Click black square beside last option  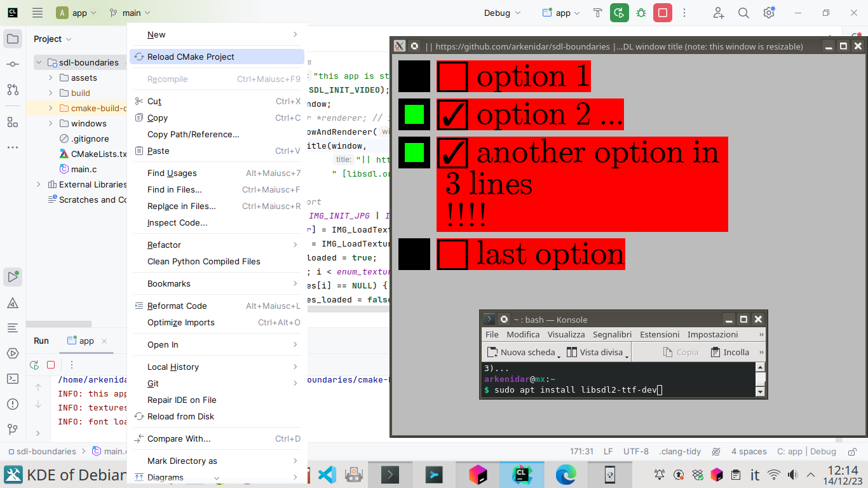(x=414, y=254)
